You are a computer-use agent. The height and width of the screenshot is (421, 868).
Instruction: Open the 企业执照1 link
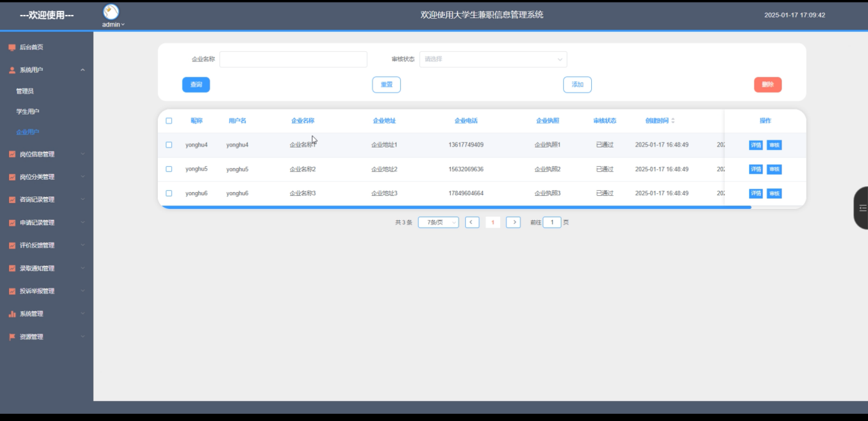[548, 145]
